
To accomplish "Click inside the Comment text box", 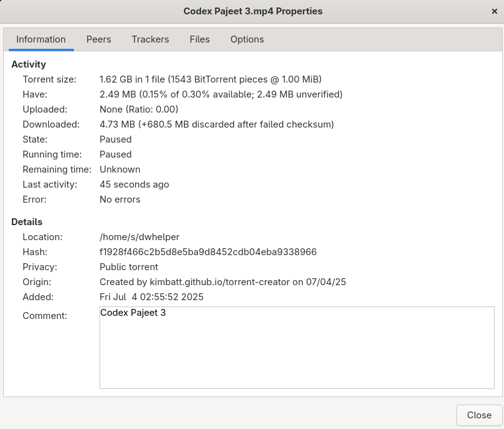I will (x=297, y=348).
